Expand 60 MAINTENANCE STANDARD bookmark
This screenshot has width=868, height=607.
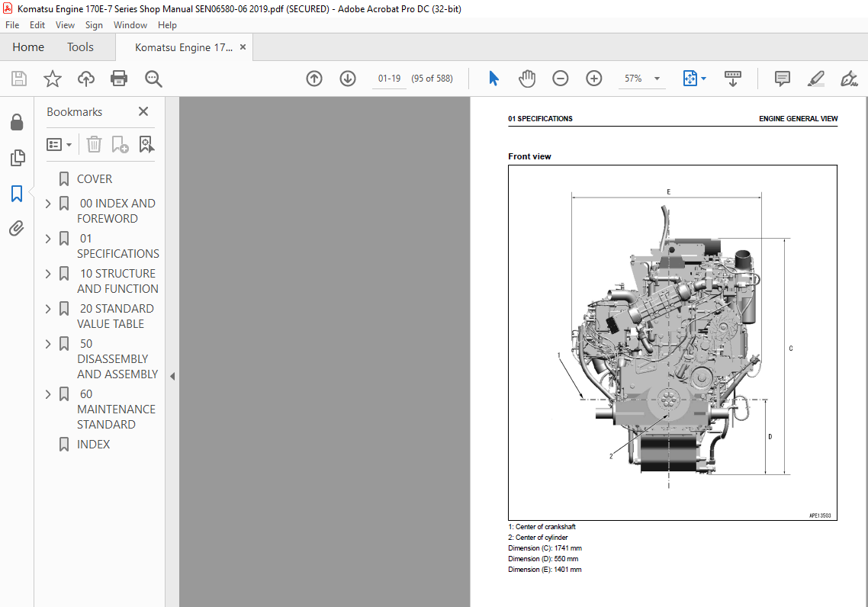(x=48, y=394)
